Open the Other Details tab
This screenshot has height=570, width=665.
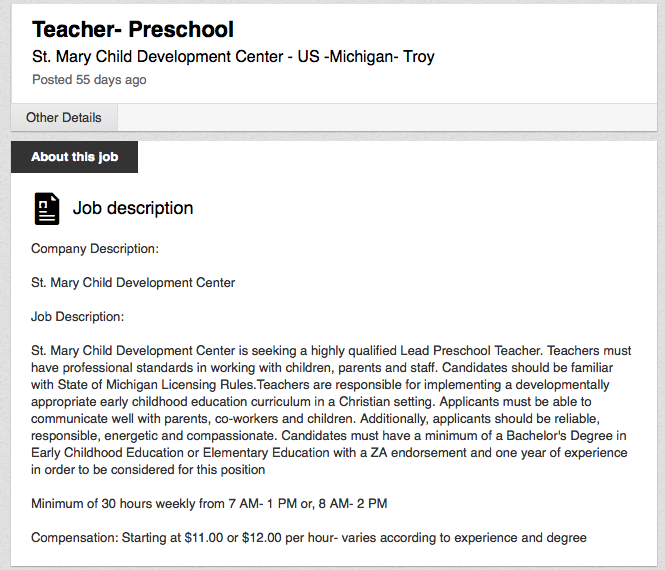point(64,118)
